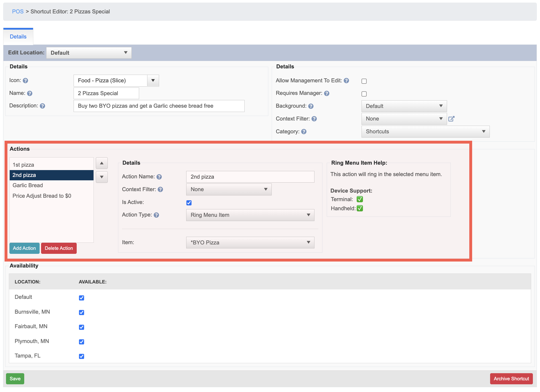This screenshot has width=540, height=392.
Task: Select the Details tab
Action: [x=18, y=36]
